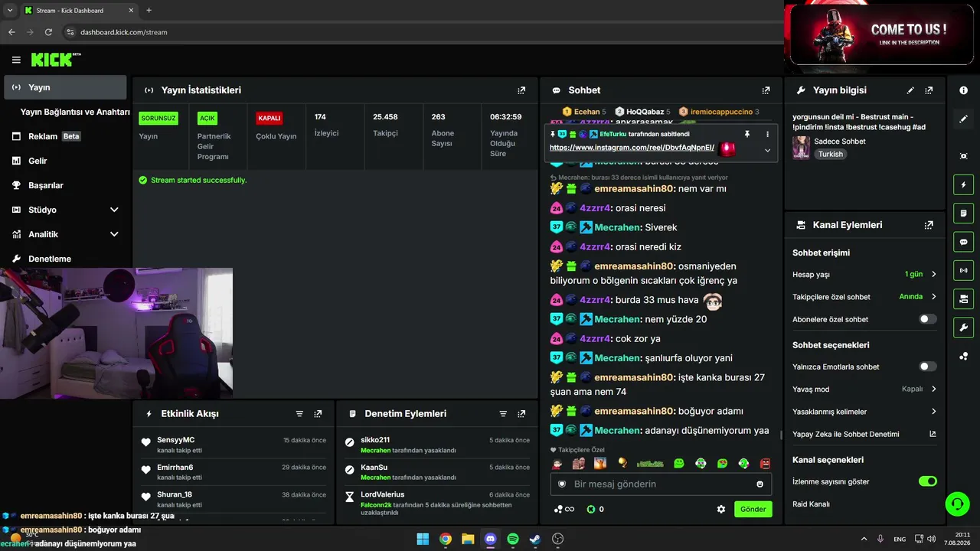Open Yapay Zeka ile Sohbet Denetimi link
Viewport: 980px width, 551px height.
[864, 434]
